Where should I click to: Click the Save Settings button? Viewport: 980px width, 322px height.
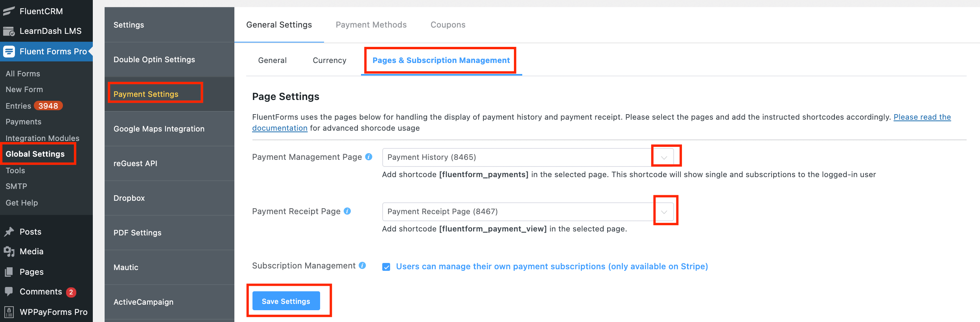(x=286, y=301)
